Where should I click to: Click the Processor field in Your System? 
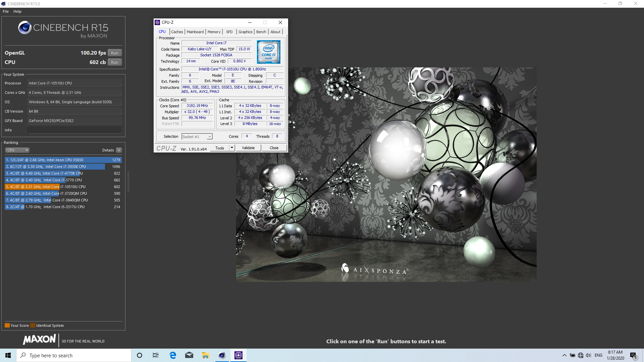click(74, 83)
